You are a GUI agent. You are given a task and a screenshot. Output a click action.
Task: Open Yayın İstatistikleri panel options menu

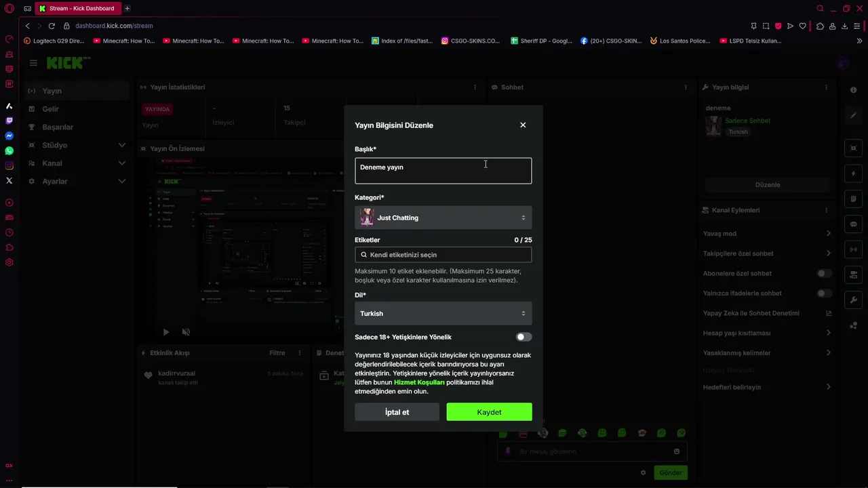point(475,87)
